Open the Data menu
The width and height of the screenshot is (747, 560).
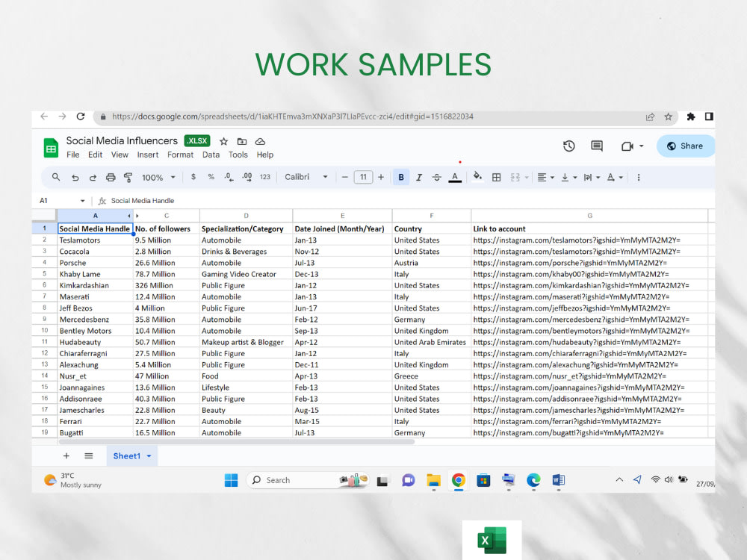pyautogui.click(x=211, y=155)
